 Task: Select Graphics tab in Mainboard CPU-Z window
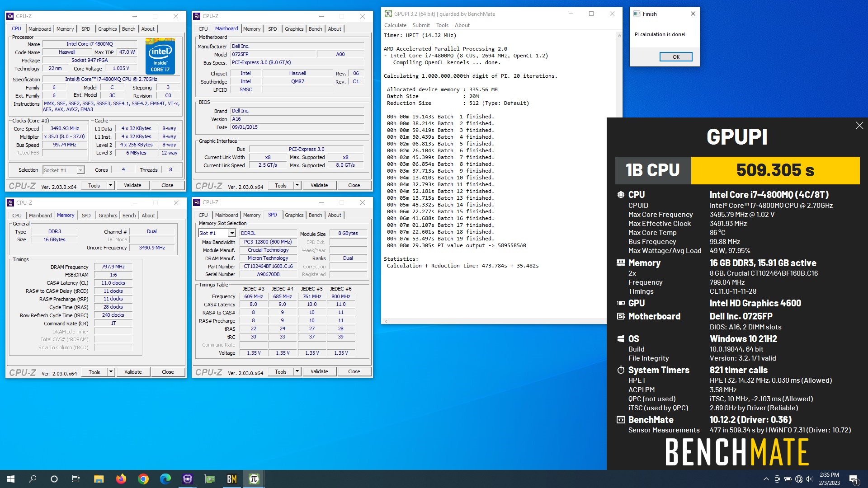(x=294, y=29)
